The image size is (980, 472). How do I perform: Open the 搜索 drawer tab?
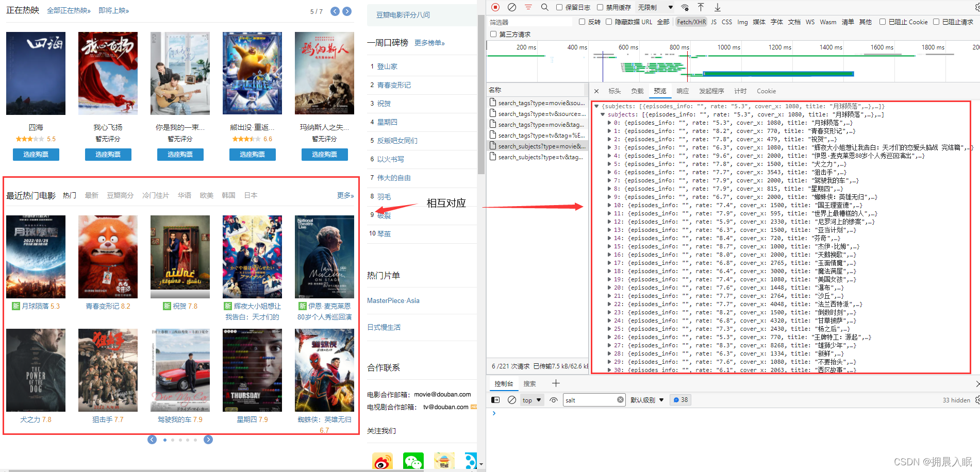point(529,383)
